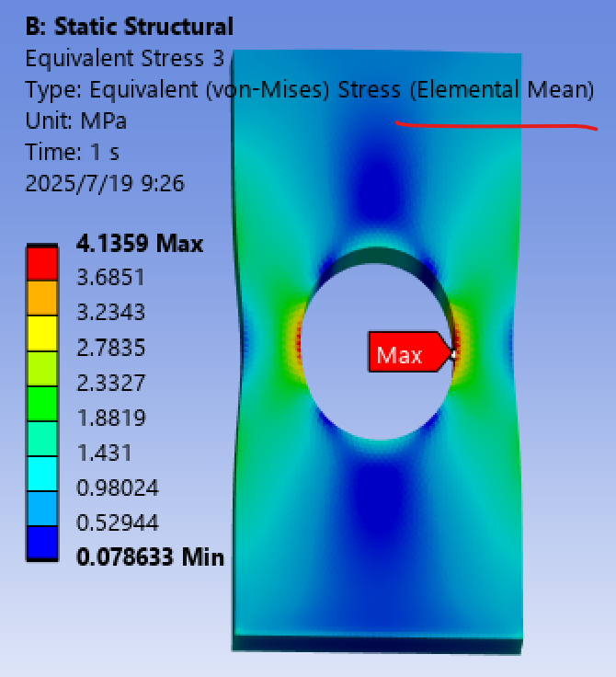Image resolution: width=616 pixels, height=677 pixels.
Task: Click the 3.2343 legend value
Action: 110,312
